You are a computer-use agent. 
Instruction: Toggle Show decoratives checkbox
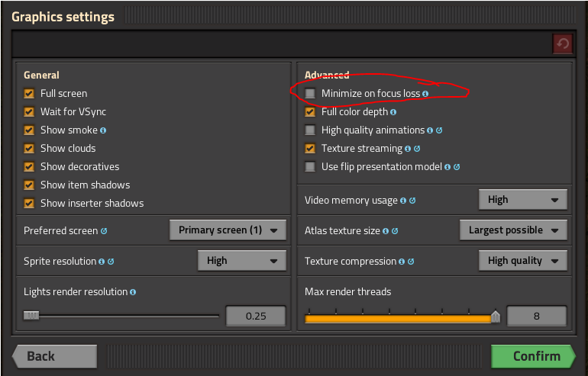[x=29, y=167]
